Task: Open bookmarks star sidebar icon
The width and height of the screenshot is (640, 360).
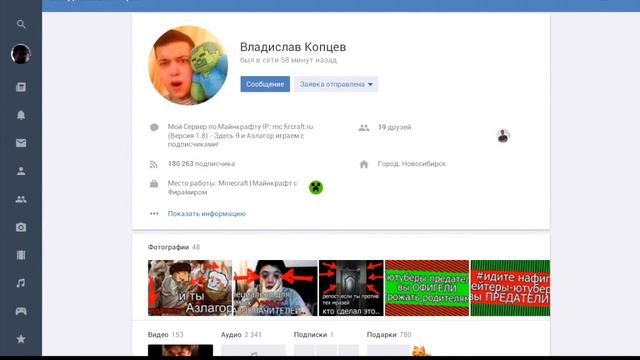Action: click(x=21, y=339)
